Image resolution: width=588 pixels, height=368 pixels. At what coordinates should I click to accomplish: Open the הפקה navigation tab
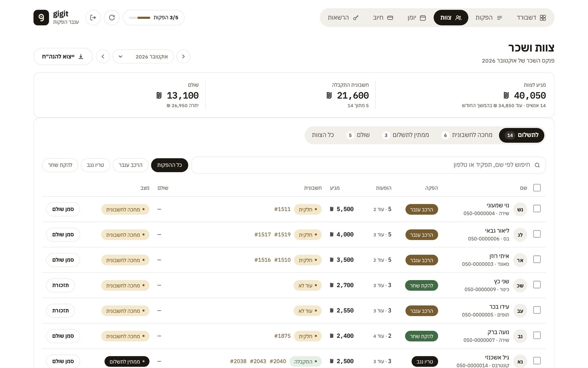[489, 18]
